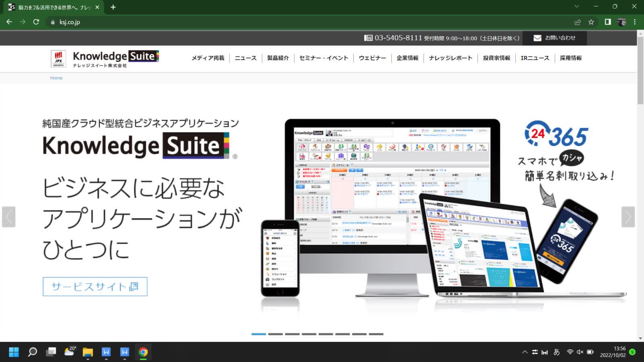The width and height of the screenshot is (644, 362).
Task: Open Chrome three-dot menu
Action: coord(635,22)
